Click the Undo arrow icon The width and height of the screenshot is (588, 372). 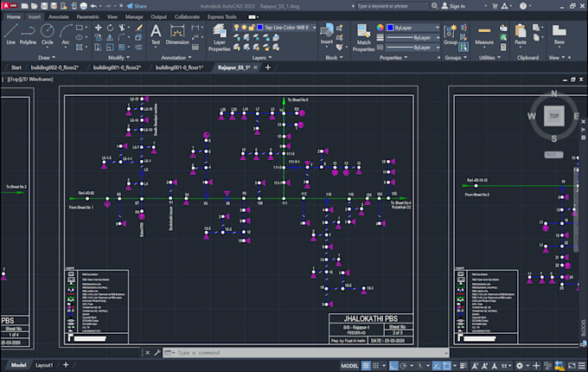coord(93,6)
